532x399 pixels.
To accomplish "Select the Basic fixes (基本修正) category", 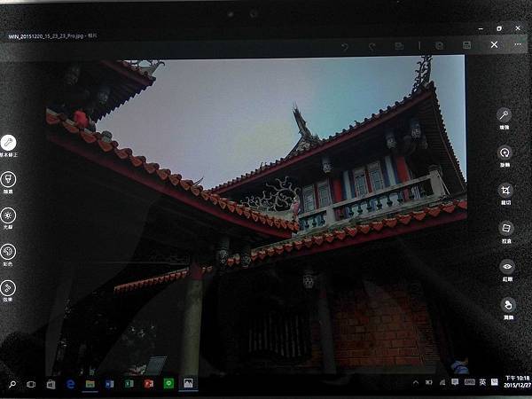I will [x=8, y=145].
